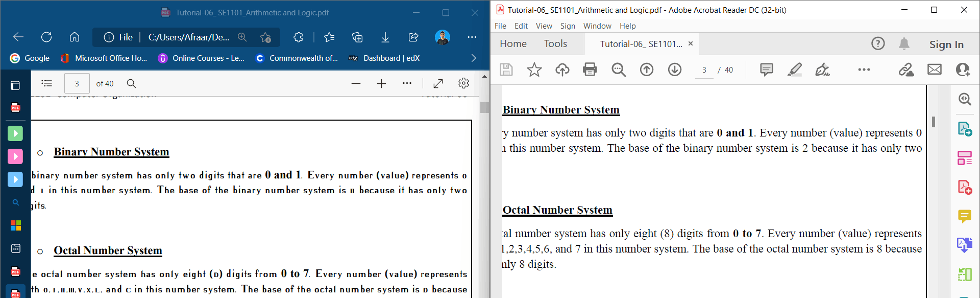Save the file in Acrobat
Viewport: 980px width, 298px height.
click(x=506, y=70)
